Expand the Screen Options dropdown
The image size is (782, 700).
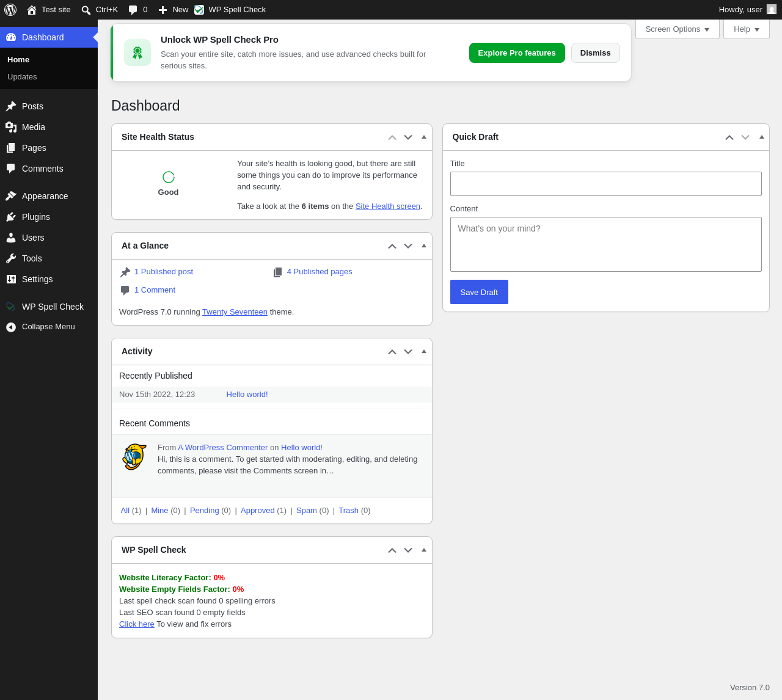(678, 29)
